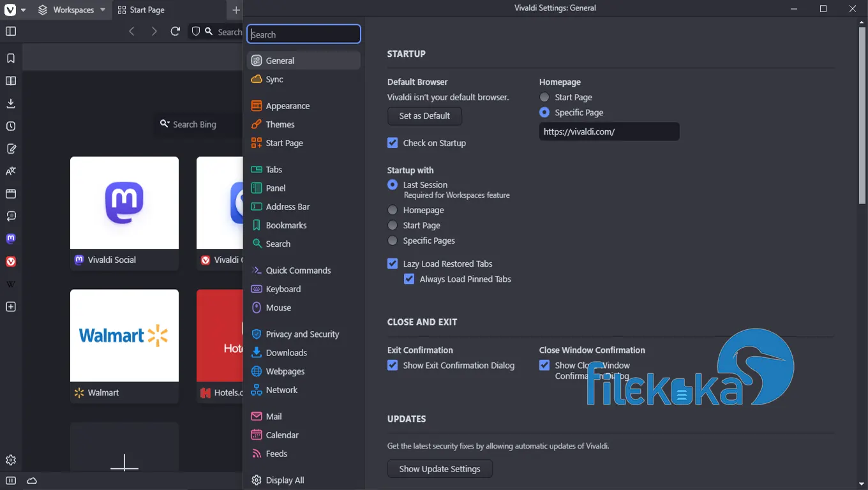Screen dimensions: 868x490
Task: Toggle panel visibility in status bar
Action: point(11,480)
